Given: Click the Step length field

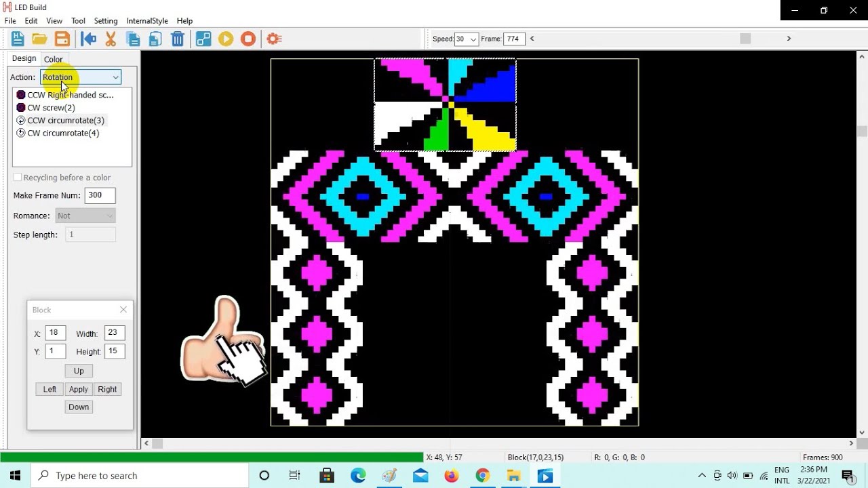Looking at the screenshot, I should 91,235.
